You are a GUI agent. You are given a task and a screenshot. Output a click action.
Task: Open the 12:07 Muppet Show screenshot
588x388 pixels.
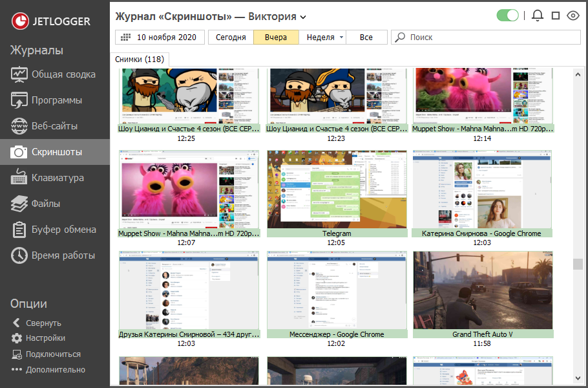coord(189,189)
